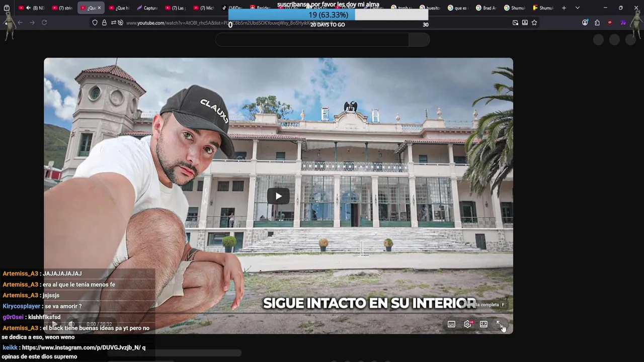Open Firefox account profile icon
This screenshot has width=644, height=362.
click(x=585, y=23)
